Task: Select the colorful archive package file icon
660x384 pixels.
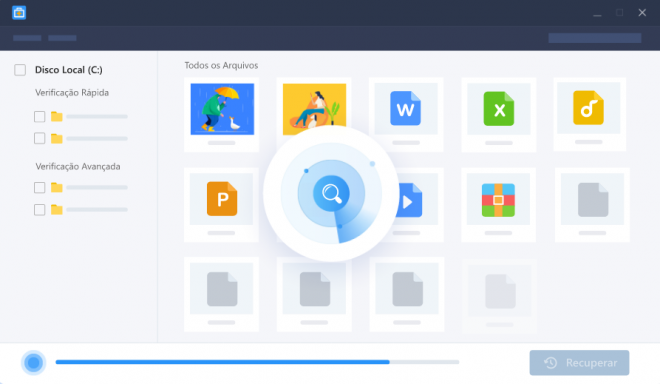Action: (x=498, y=200)
